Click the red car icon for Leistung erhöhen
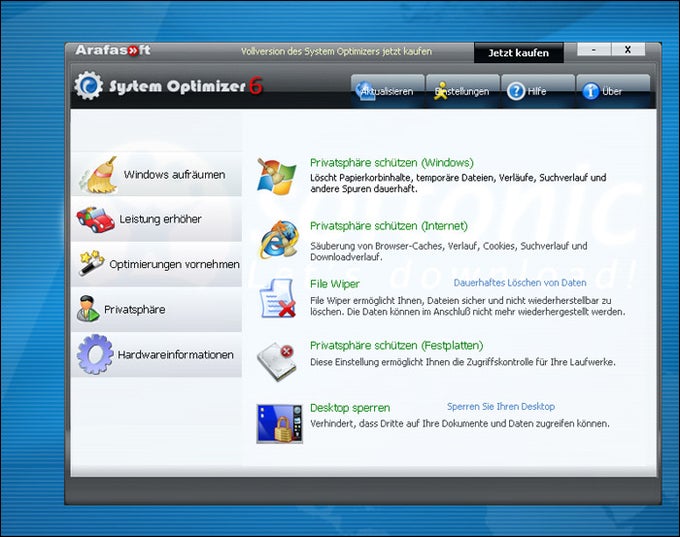The width and height of the screenshot is (680, 537). tap(95, 219)
